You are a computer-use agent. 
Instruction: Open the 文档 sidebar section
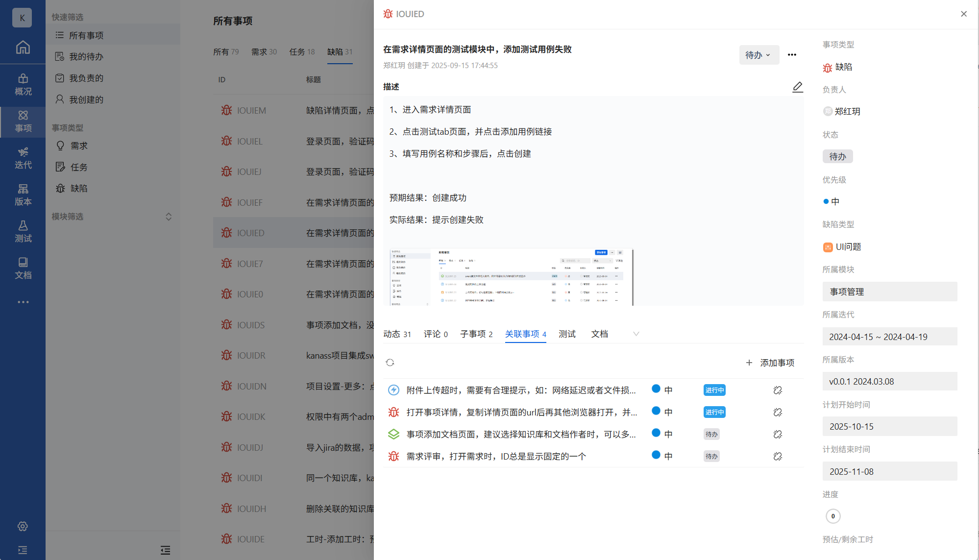click(23, 268)
